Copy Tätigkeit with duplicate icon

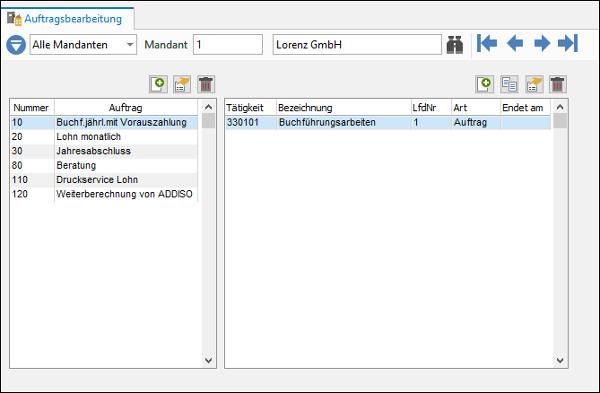tap(509, 84)
